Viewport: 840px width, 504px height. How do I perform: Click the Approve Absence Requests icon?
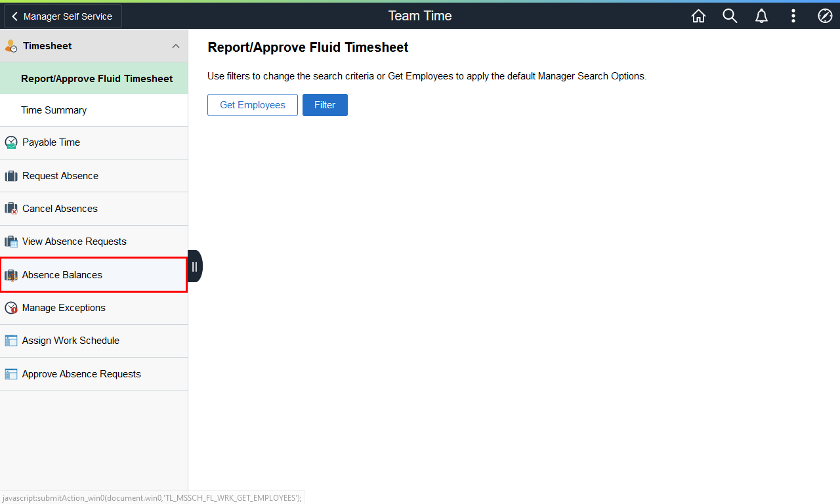(x=10, y=374)
